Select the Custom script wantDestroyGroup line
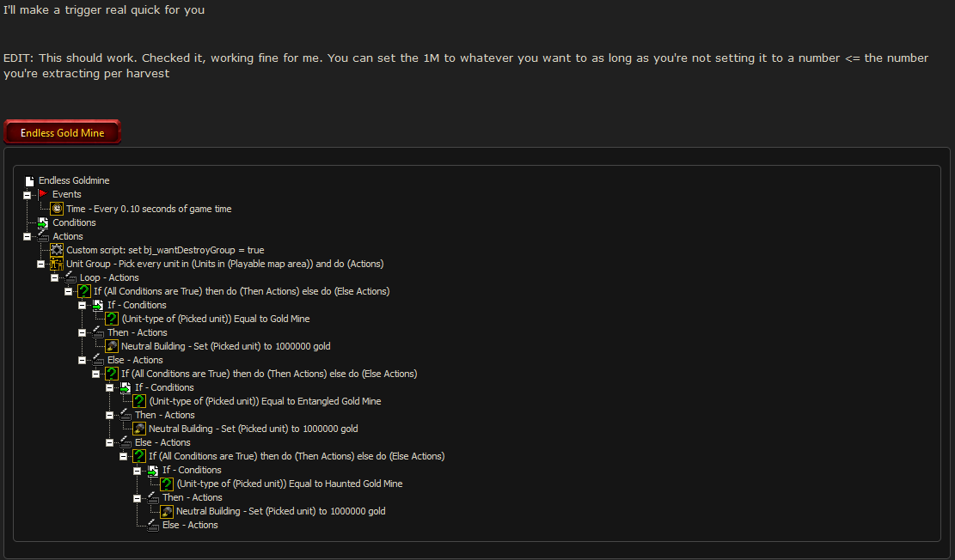Screen dimensions: 955x560 [165, 250]
